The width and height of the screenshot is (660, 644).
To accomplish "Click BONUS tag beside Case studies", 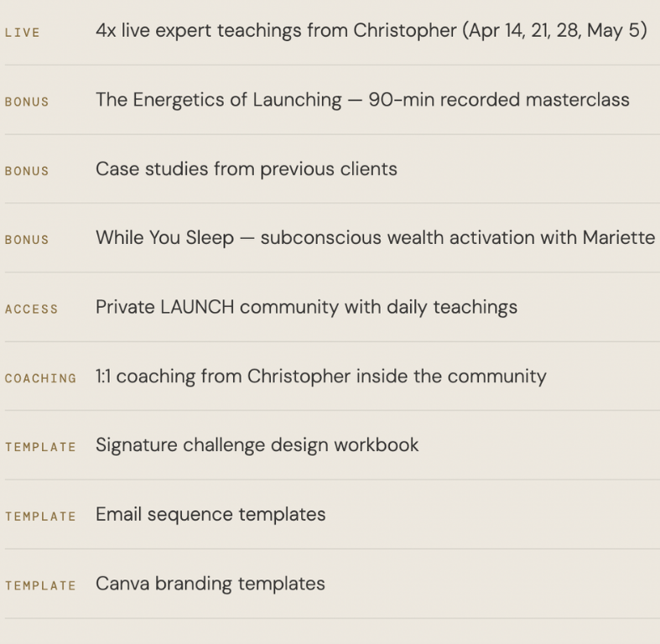I will pos(27,171).
